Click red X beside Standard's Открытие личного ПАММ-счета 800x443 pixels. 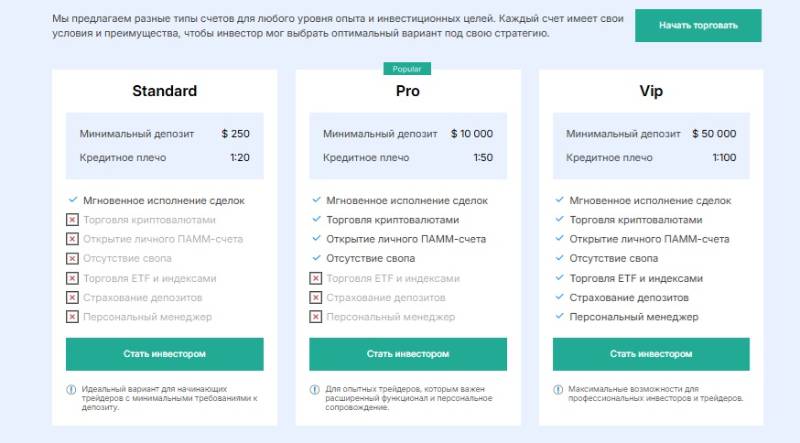[x=72, y=239]
